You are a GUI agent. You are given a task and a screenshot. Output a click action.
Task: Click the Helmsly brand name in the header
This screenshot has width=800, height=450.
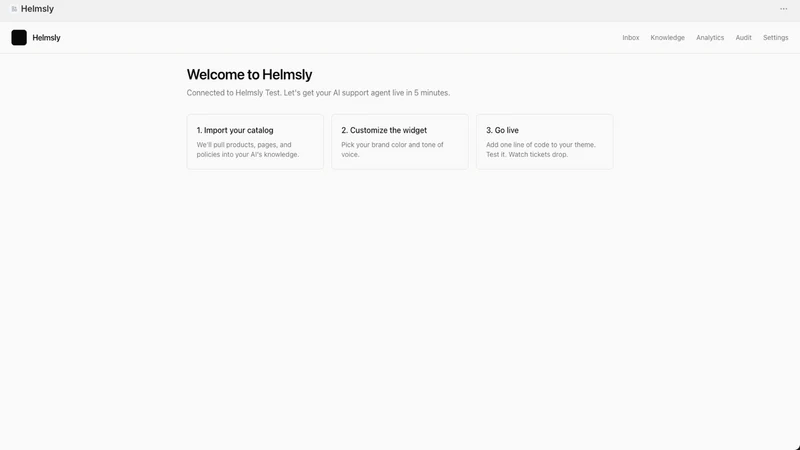point(46,37)
